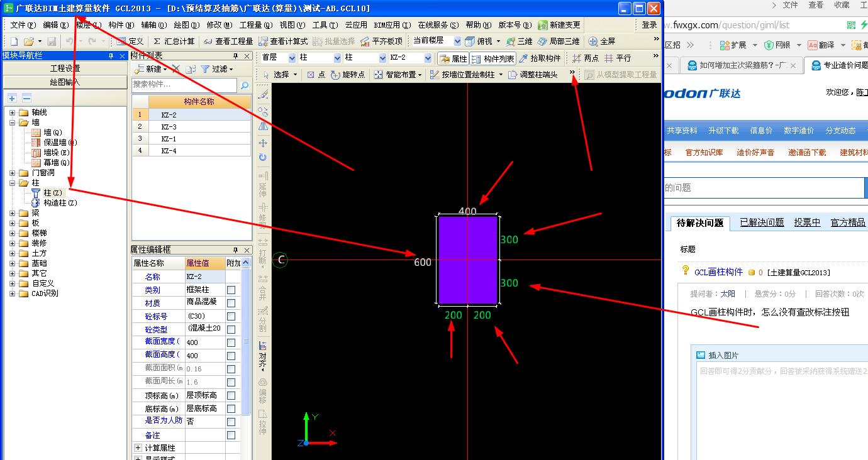Viewport: 868px width, 460px height.
Task: Tick the 附加 checkbox for 顶标高 row
Action: (231, 395)
